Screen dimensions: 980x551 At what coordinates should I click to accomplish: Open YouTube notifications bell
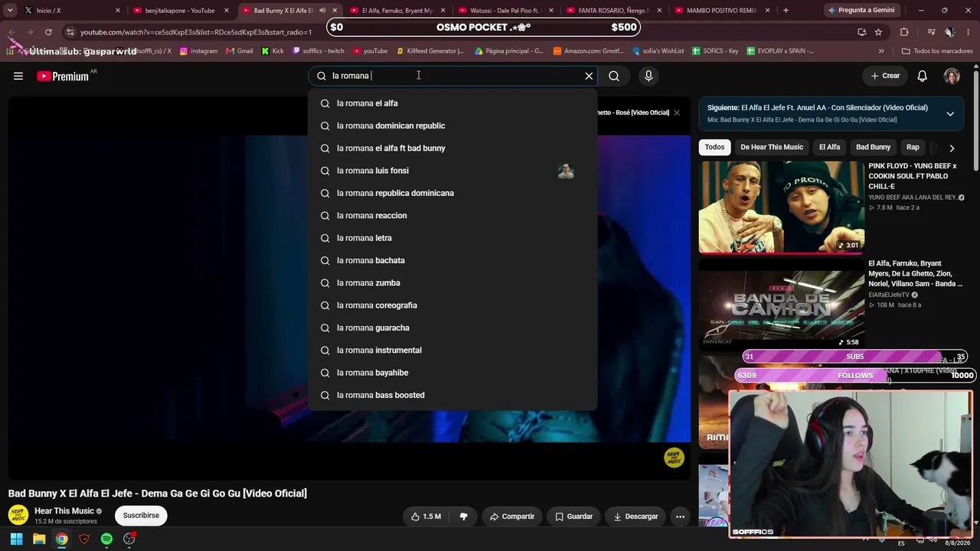[x=923, y=76]
